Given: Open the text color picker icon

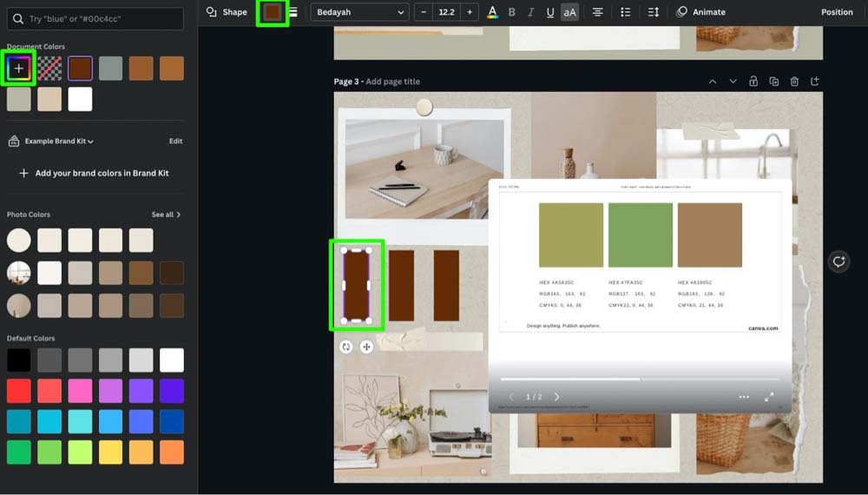Looking at the screenshot, I should pos(492,12).
